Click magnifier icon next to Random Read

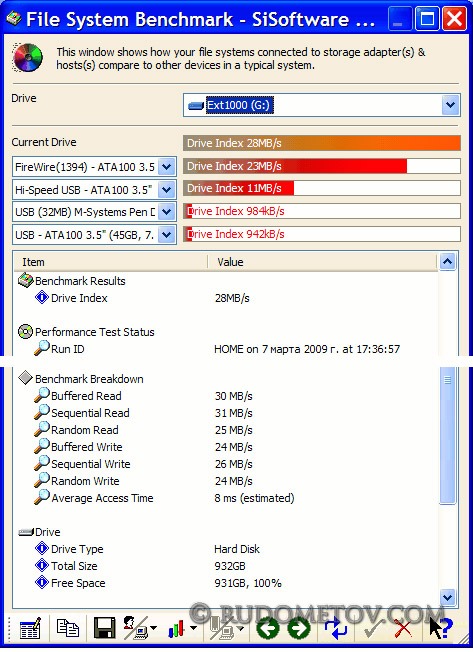42,429
